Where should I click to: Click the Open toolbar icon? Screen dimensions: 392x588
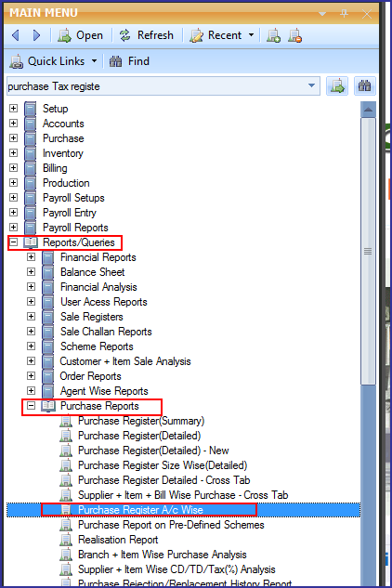[x=64, y=35]
